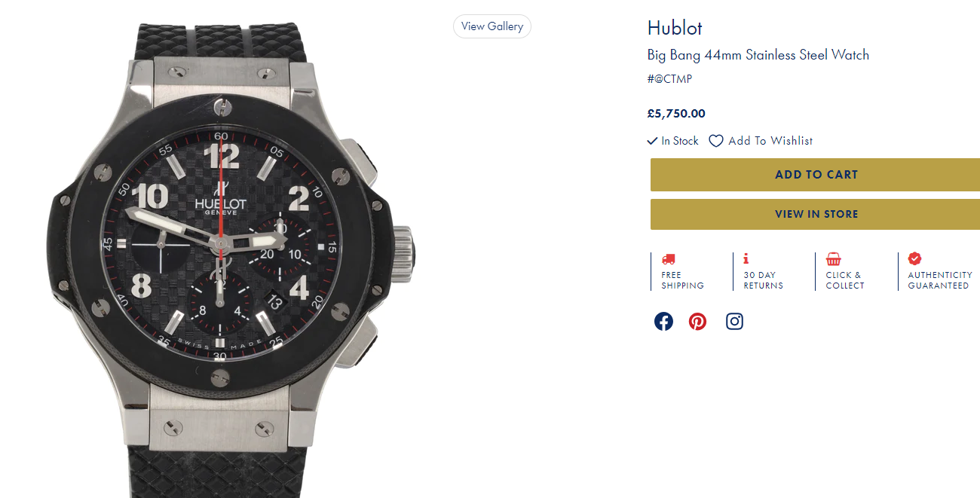Screen dimensions: 980x498
Task: Click the Authenticity Guaranteed label text
Action: tap(939, 280)
